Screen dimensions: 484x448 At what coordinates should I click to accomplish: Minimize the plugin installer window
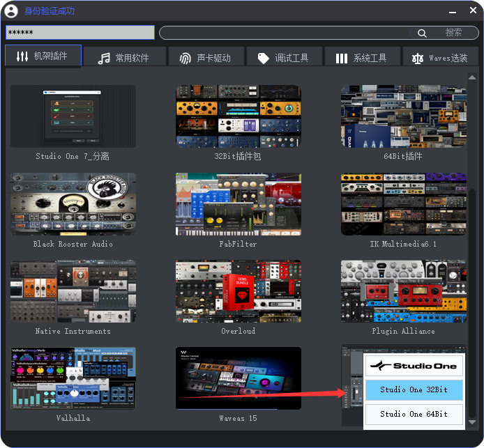click(453, 12)
